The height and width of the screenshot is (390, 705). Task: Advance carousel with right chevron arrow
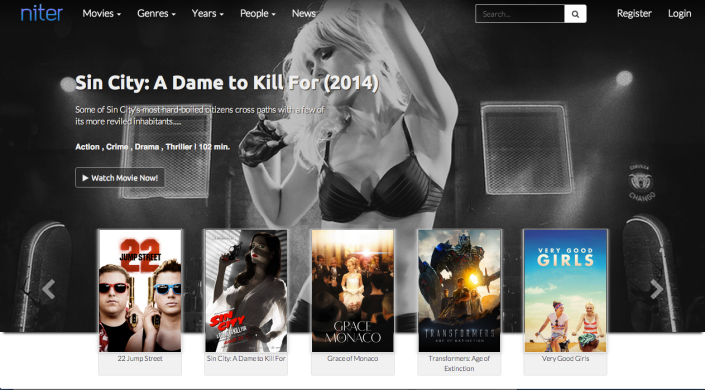point(656,289)
